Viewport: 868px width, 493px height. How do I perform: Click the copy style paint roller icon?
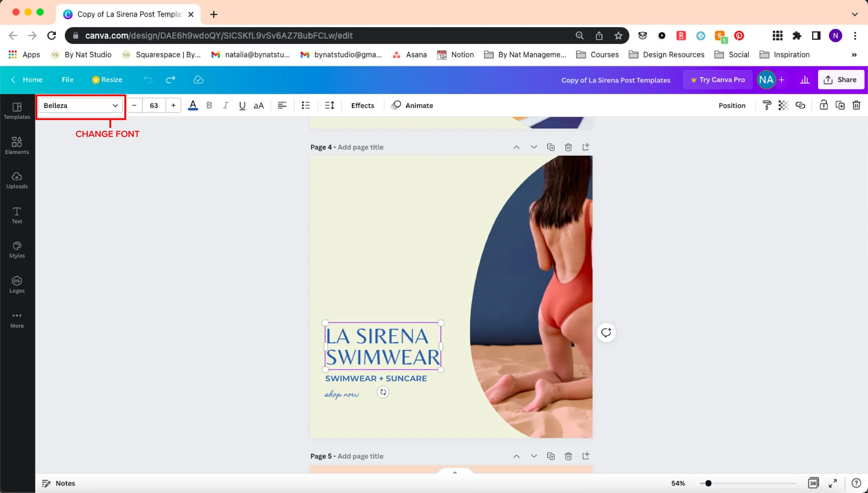[x=767, y=105]
